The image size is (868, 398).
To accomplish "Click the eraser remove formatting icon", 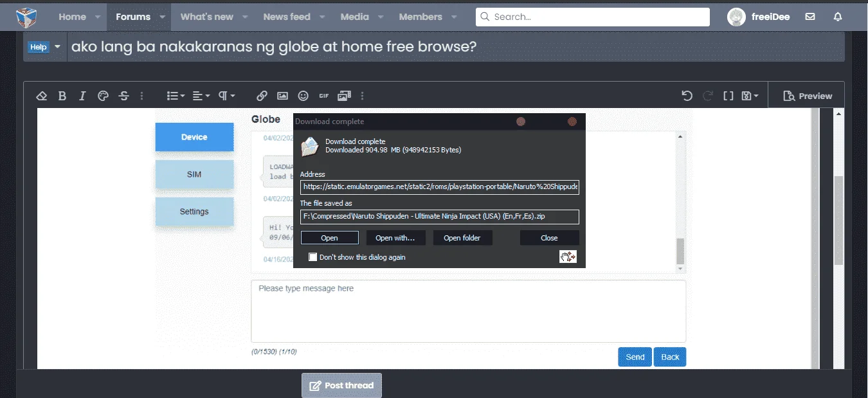I will 42,96.
